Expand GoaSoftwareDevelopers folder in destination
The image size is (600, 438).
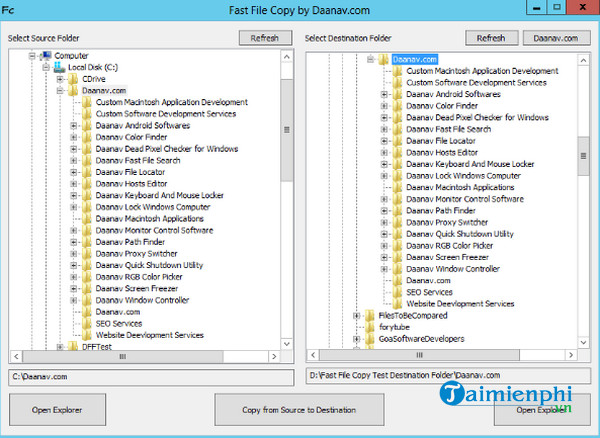click(356, 339)
